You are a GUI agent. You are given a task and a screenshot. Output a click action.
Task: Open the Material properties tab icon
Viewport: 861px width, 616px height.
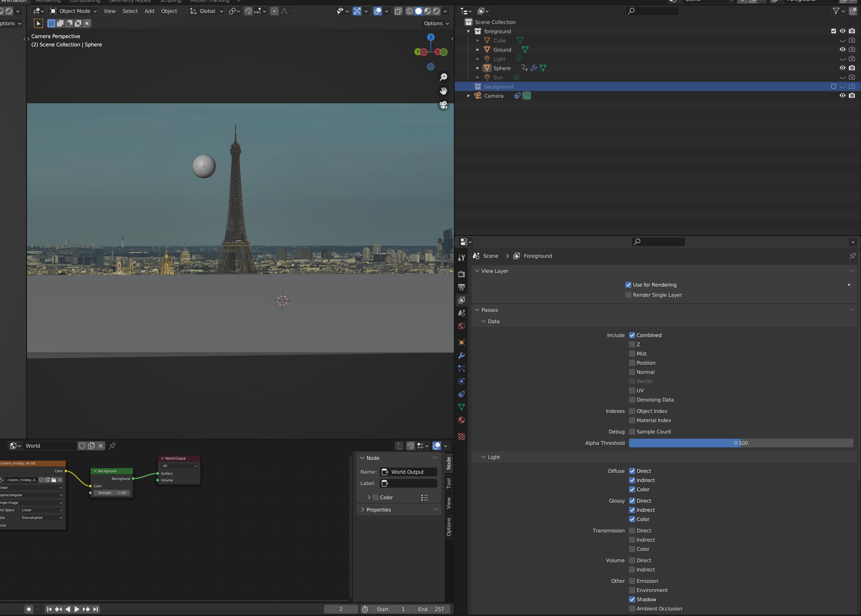pos(461,420)
